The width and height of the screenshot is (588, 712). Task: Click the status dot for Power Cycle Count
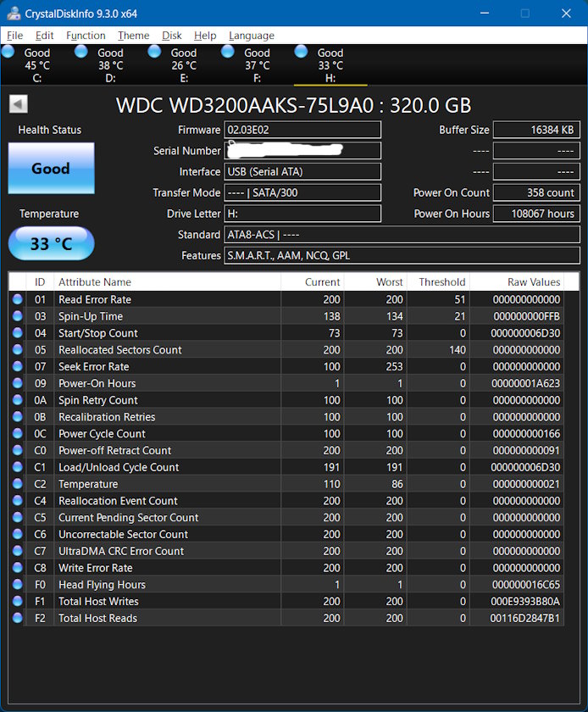[17, 433]
